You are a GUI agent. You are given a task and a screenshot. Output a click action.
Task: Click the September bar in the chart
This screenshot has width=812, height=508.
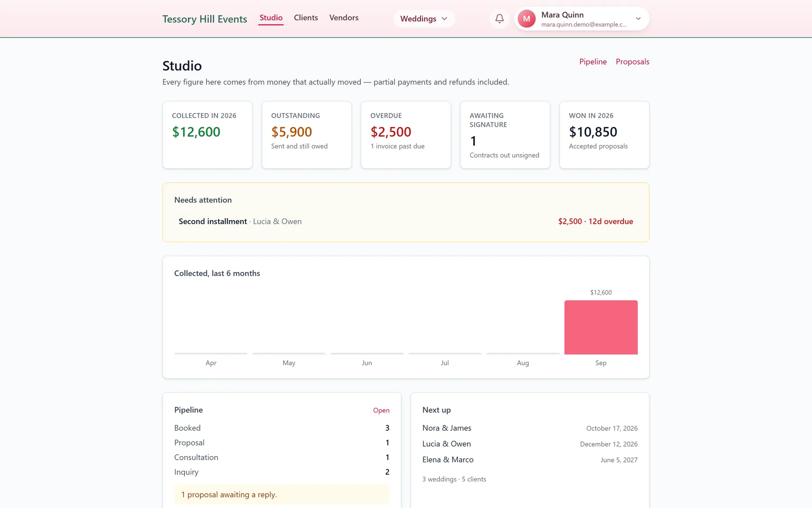601,327
